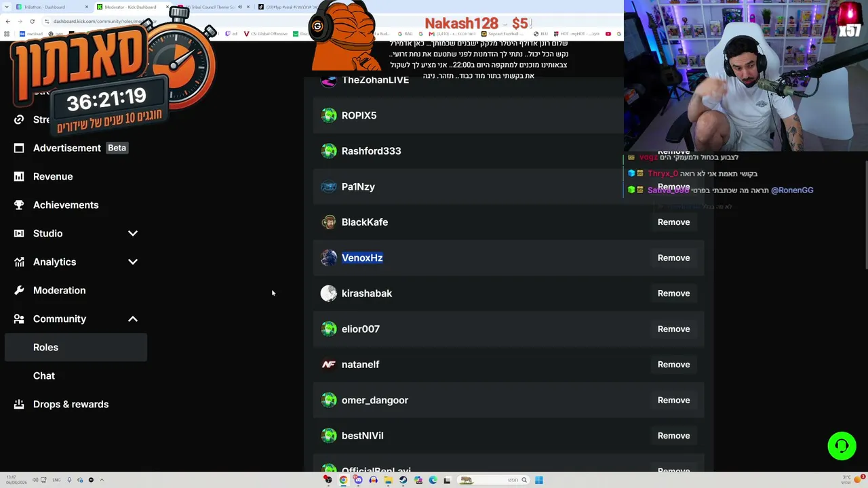Remove omer_dangoor from moderators
The width and height of the screenshot is (868, 488).
(x=673, y=400)
